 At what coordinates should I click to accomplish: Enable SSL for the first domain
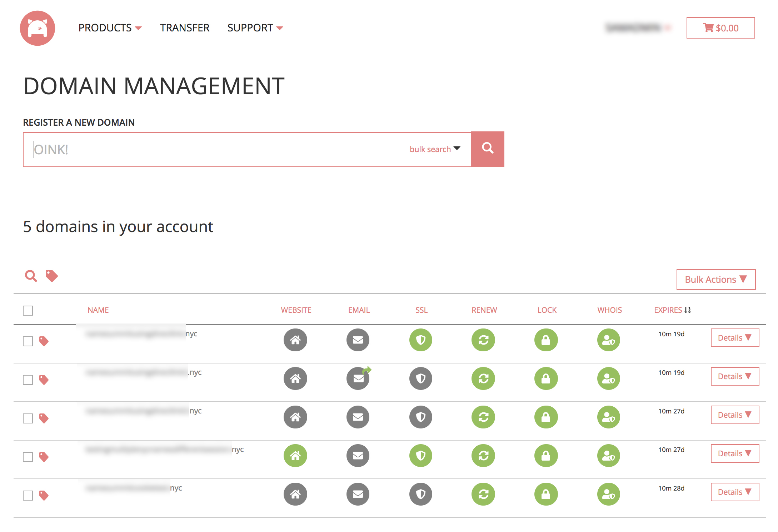pyautogui.click(x=421, y=340)
